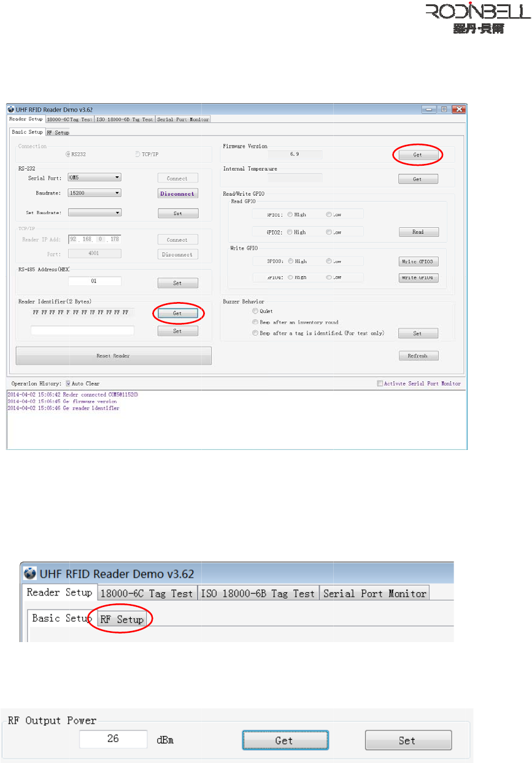Click log entry about reader connected COM5
The width and height of the screenshot is (532, 763).
(72, 394)
